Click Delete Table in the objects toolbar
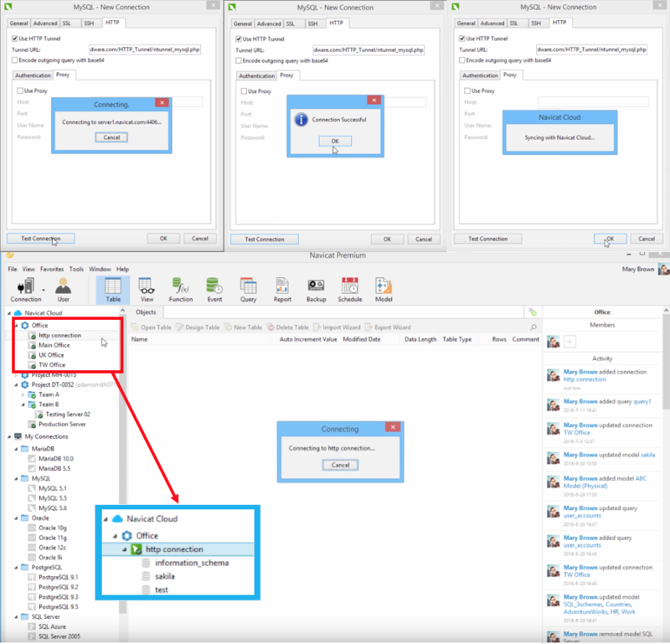 point(288,327)
